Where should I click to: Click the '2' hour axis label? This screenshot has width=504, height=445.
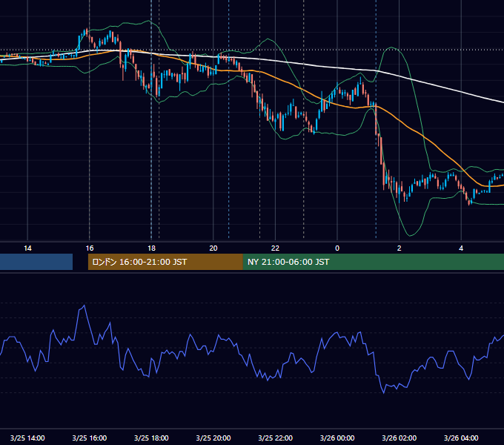tap(399, 248)
